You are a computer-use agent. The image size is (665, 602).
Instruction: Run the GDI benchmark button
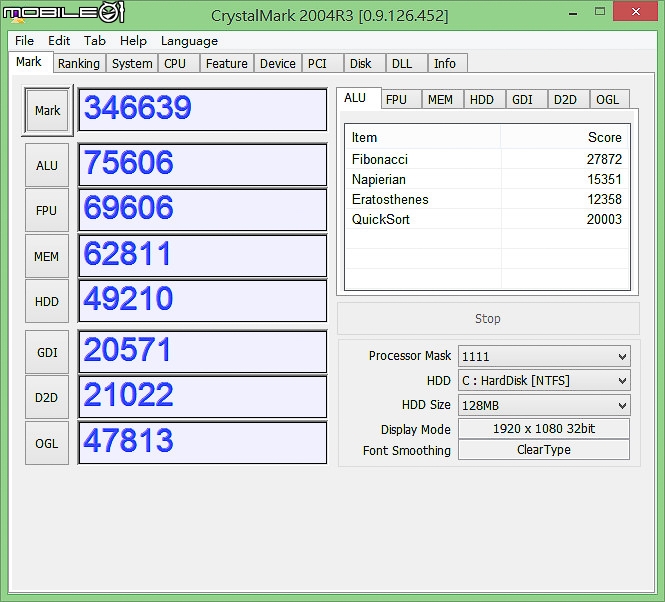click(47, 352)
